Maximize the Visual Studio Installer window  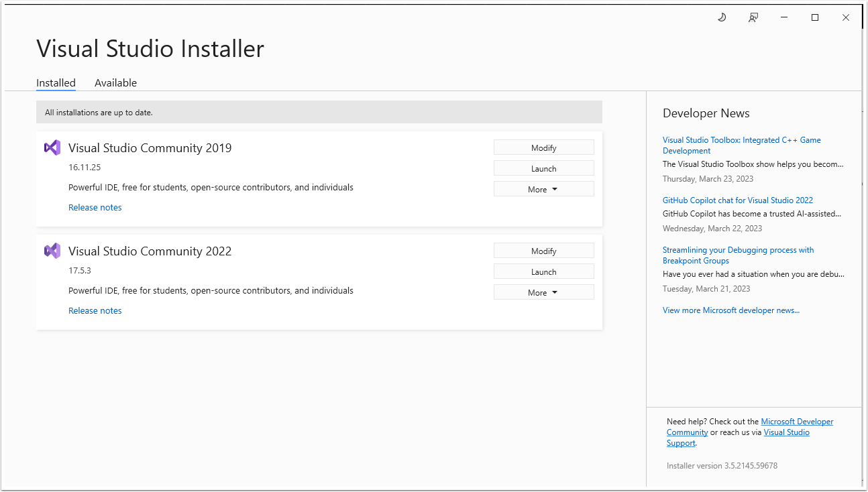coord(815,17)
